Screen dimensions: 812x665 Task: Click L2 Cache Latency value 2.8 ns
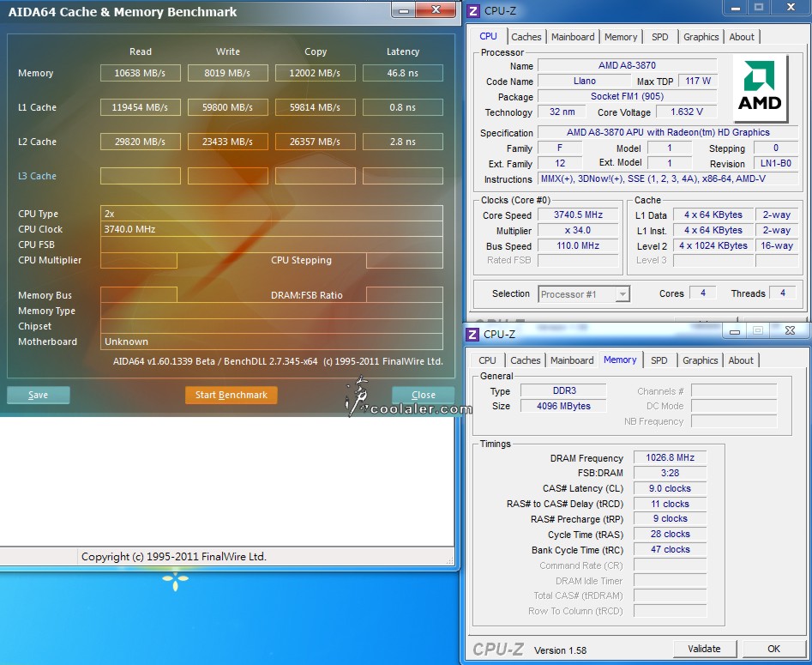[x=403, y=142]
